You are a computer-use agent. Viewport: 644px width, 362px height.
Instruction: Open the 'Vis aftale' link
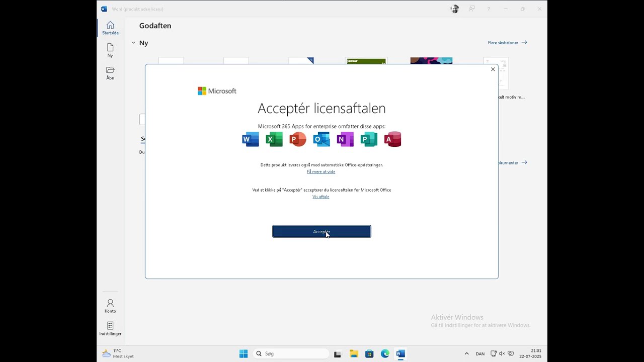[x=320, y=197]
